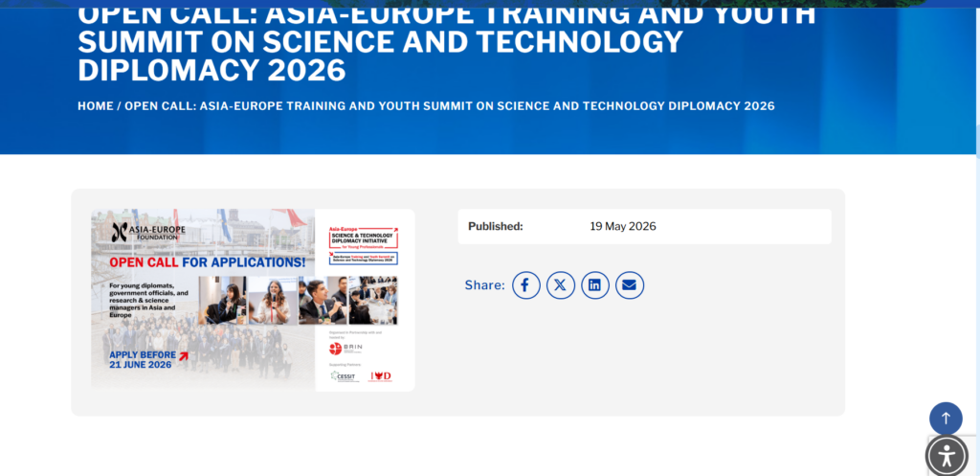Open the Open Call poster thumbnail
This screenshot has width=980, height=476.
coord(253,300)
